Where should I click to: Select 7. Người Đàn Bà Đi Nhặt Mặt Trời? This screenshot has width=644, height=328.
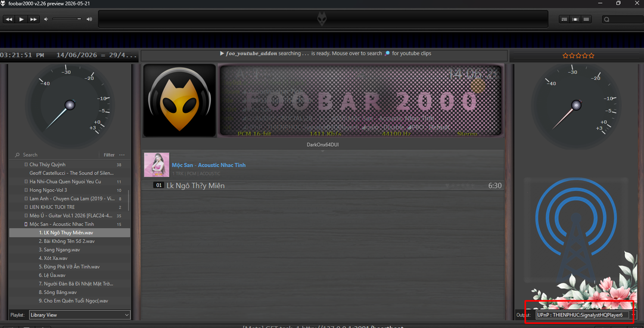(76, 284)
